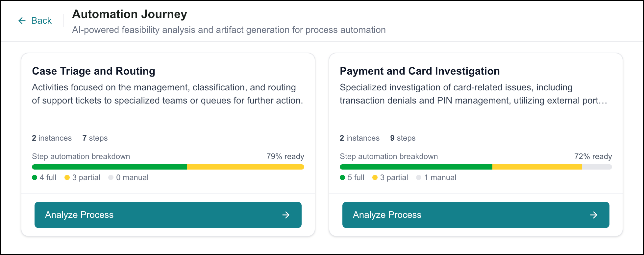Click 'Step automation breakdown' on Case Triage card
Image resolution: width=644 pixels, height=255 pixels.
point(81,156)
